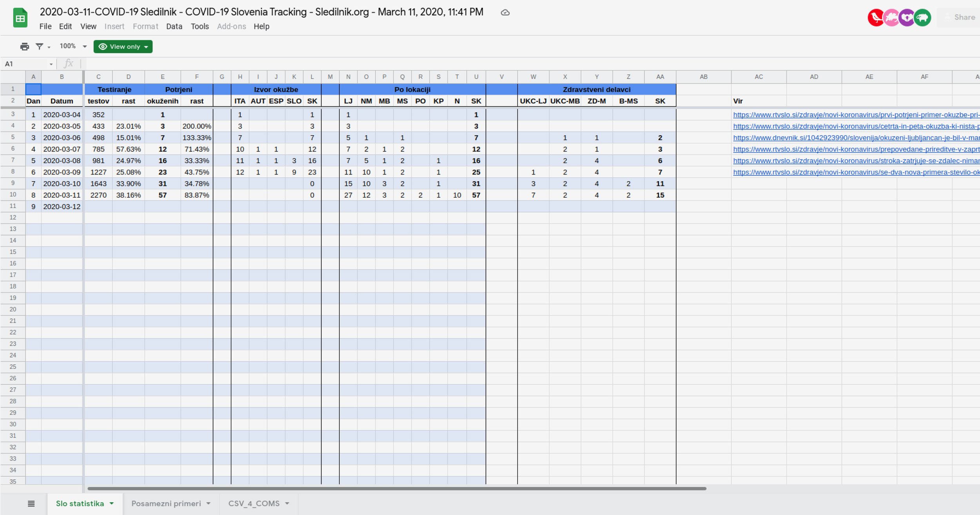Expand the Name box cell dropdown arrow
980x515 pixels.
[51, 64]
